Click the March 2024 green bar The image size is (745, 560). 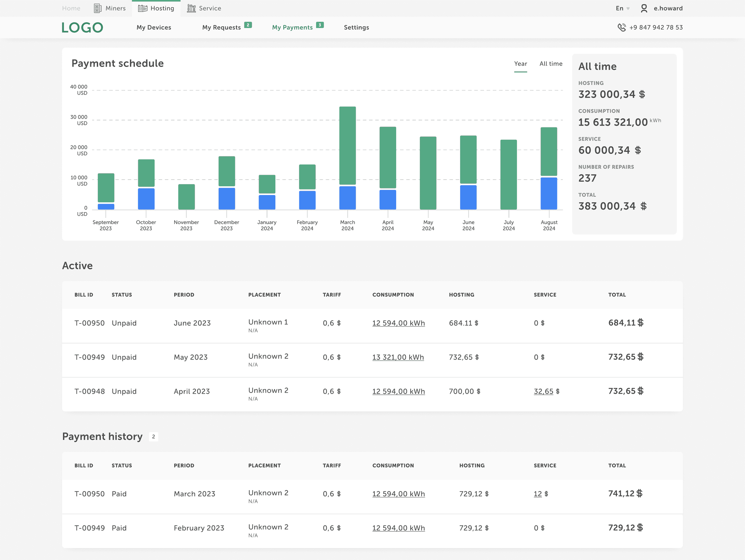click(x=347, y=146)
